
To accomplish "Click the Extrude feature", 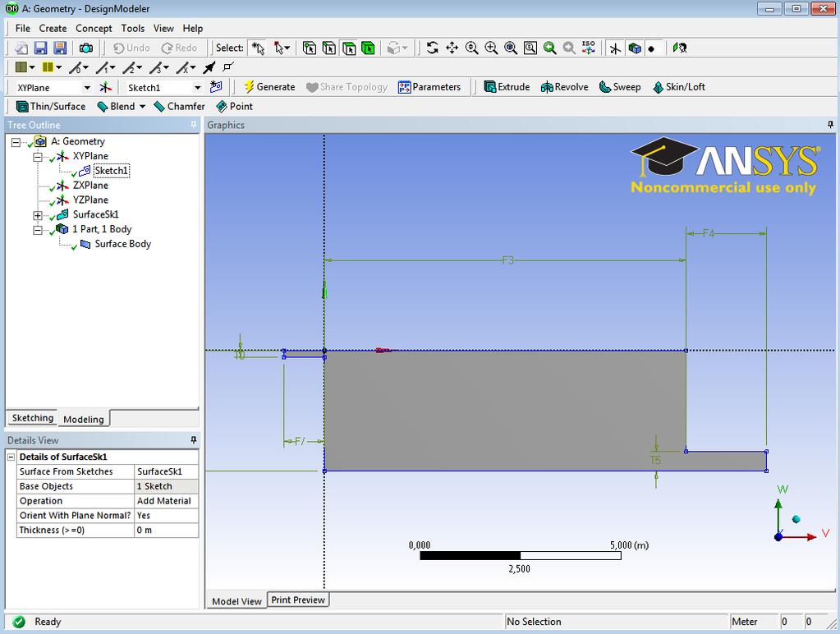I will tap(507, 87).
